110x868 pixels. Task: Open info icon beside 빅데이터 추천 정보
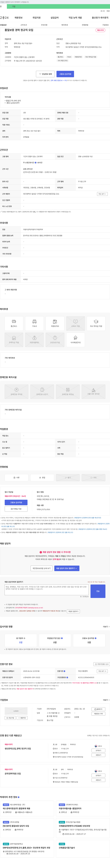18,797
